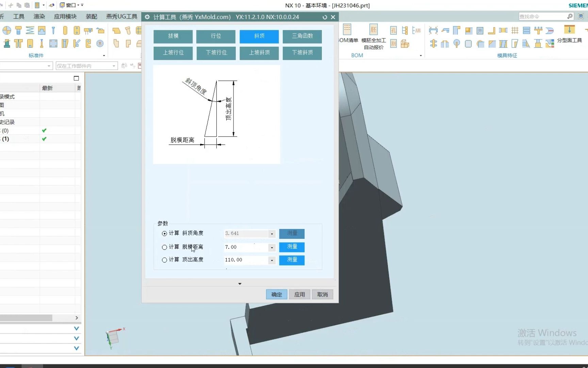Screen dimensions: 588x368
Task: Open the 仅在工作部件内 scope dropdown
Action: pos(113,66)
